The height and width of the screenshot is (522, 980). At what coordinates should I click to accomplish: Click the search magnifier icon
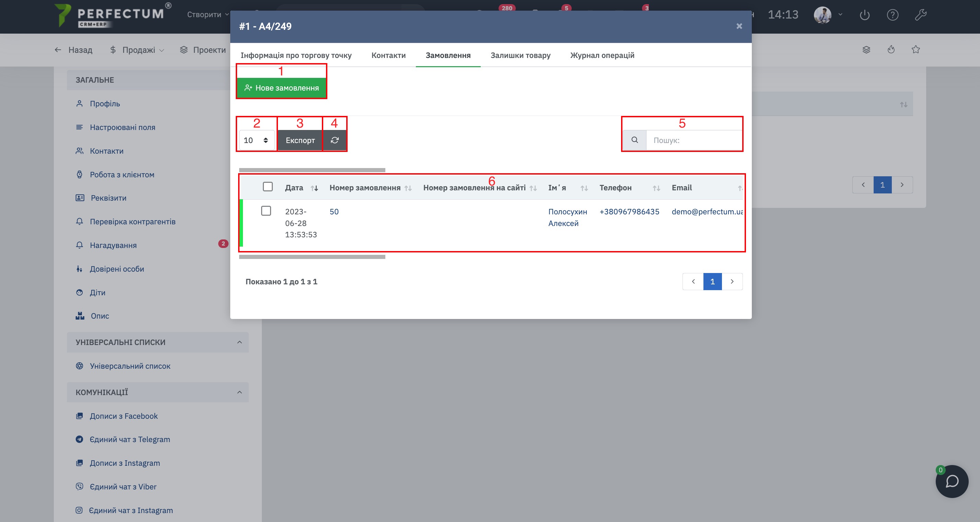[634, 140]
